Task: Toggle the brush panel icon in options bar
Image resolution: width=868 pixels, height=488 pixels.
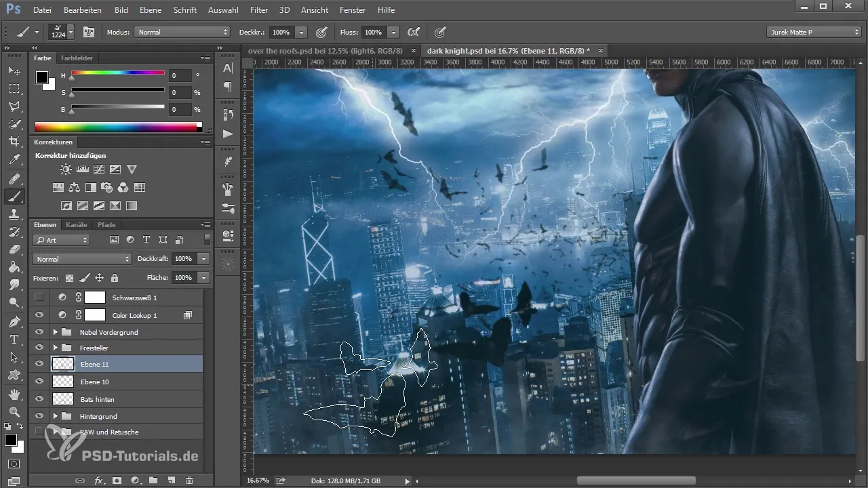Action: click(88, 32)
